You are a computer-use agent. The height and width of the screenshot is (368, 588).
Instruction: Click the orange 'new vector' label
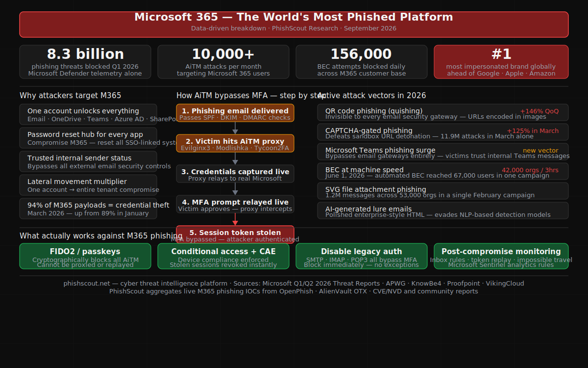click(x=540, y=151)
